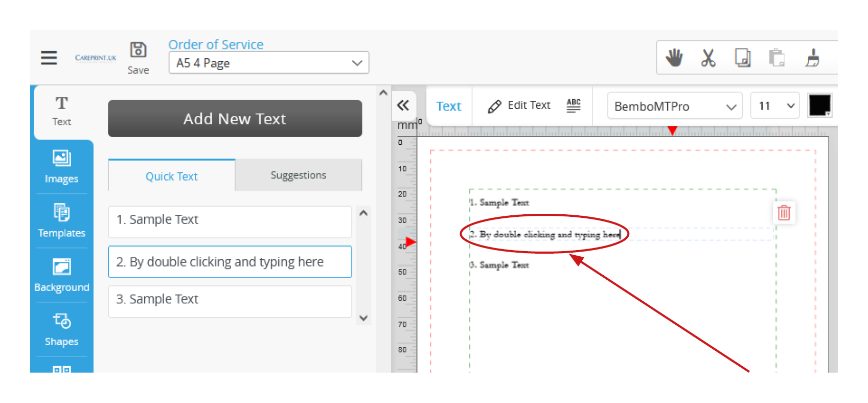Click the Add New Text button

[x=235, y=119]
